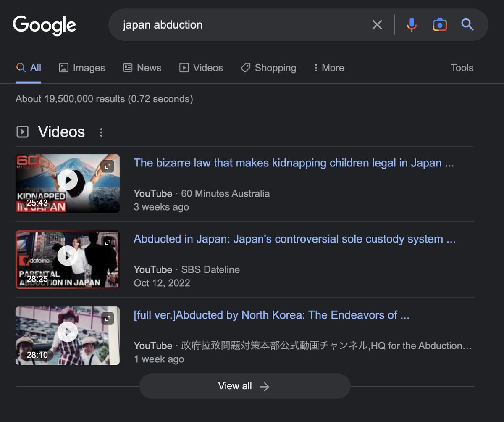Click the View all videos button
The image size is (504, 422).
[244, 386]
